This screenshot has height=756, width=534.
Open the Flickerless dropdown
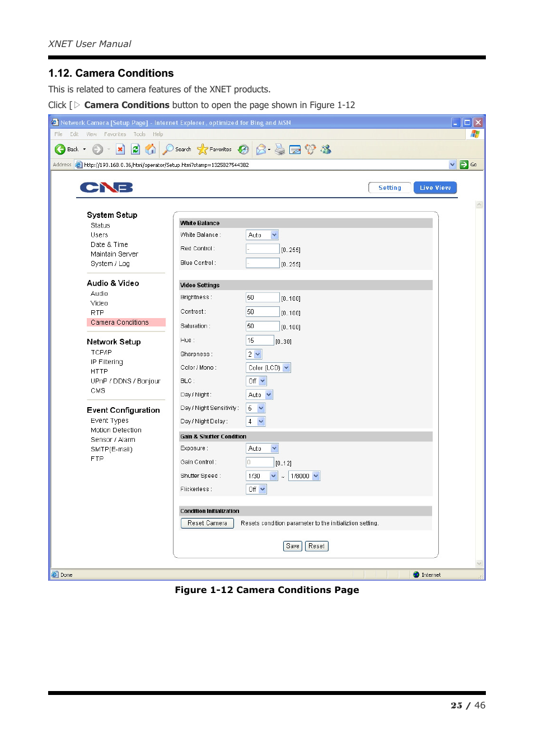pyautogui.click(x=256, y=489)
